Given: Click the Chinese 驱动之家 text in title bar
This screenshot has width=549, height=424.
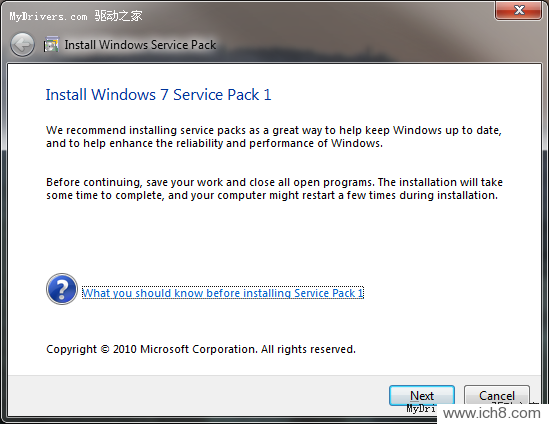Looking at the screenshot, I should [118, 16].
